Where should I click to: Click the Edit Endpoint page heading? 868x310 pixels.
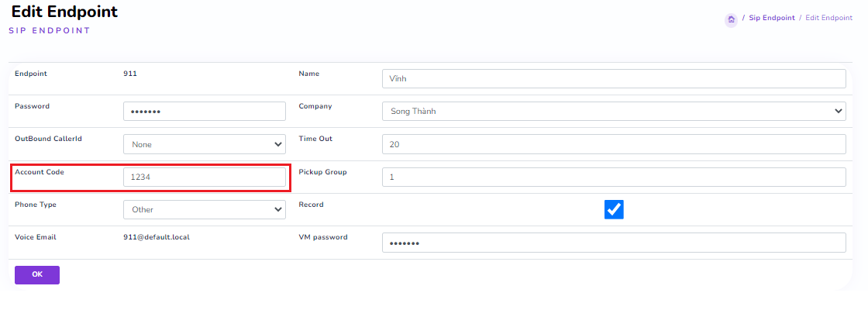[x=64, y=12]
